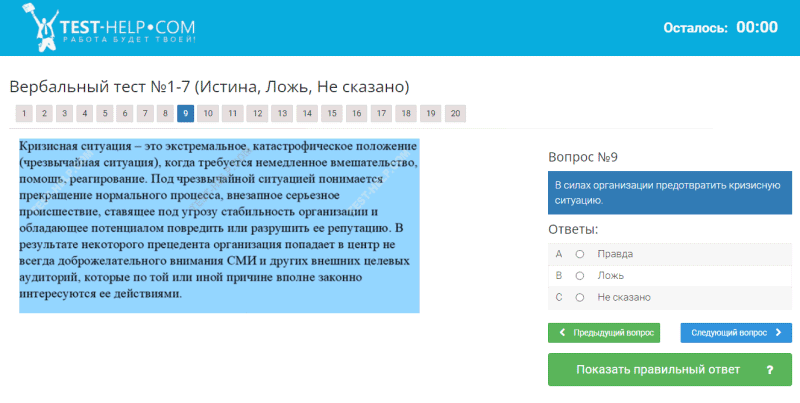Open the Test-Help.com logo homepage link
Image resolution: width=800 pixels, height=403 pixels.
coord(109,28)
